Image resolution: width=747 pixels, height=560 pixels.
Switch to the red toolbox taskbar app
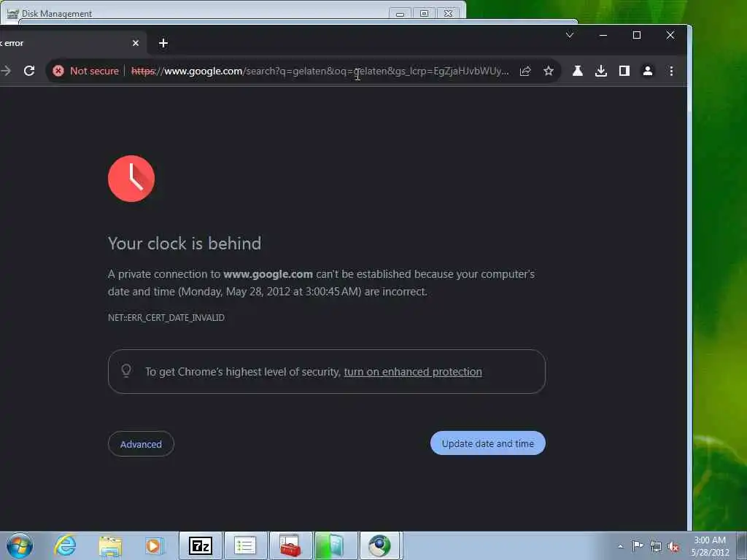(x=290, y=545)
